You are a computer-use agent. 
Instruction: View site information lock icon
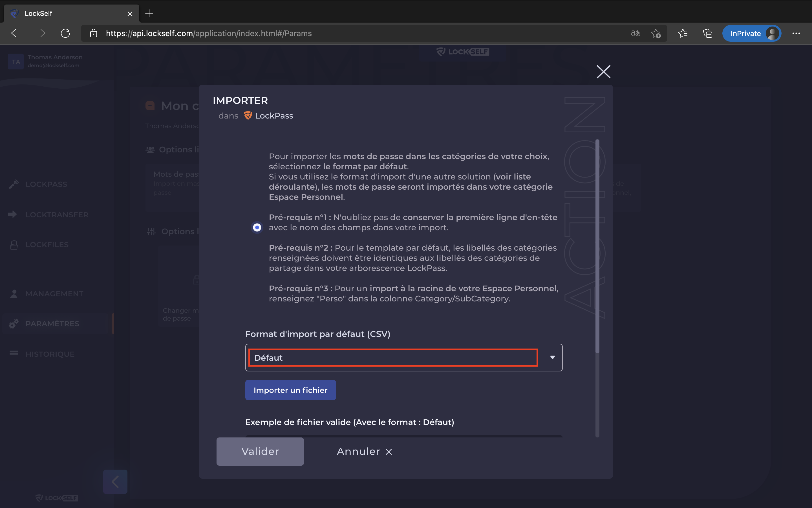tap(94, 33)
